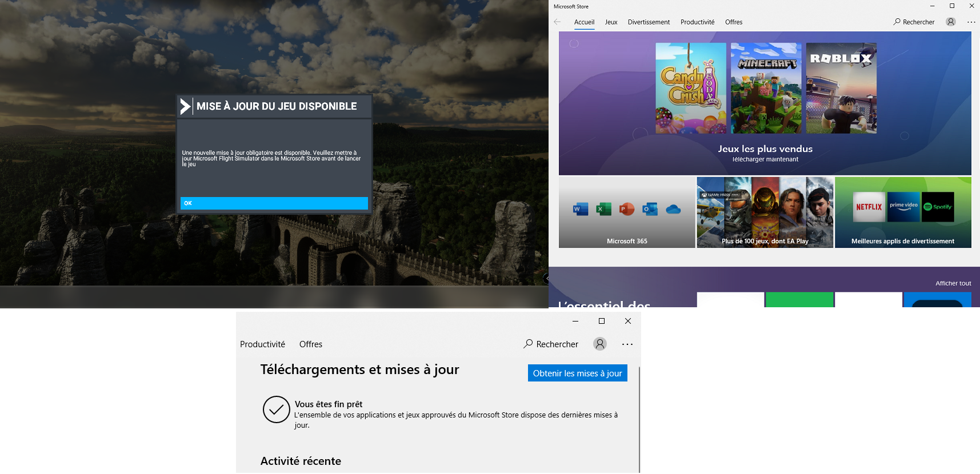Click the Télécharger maintenant text
The image size is (980, 474).
765,159
